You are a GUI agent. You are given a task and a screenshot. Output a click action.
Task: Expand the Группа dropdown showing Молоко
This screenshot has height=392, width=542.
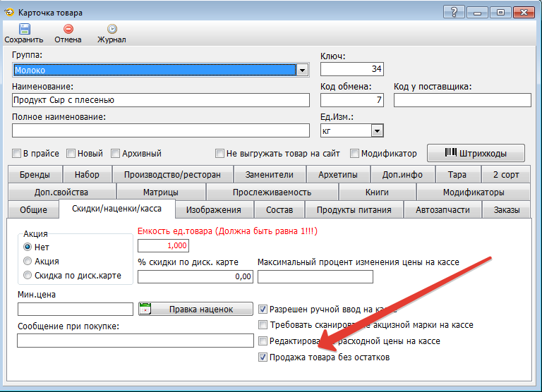click(x=302, y=71)
